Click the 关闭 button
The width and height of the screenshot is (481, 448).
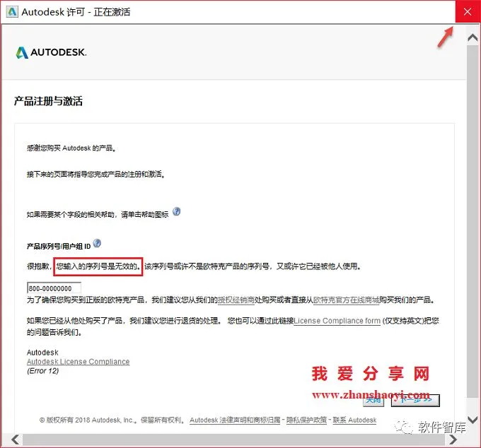pos(373,401)
